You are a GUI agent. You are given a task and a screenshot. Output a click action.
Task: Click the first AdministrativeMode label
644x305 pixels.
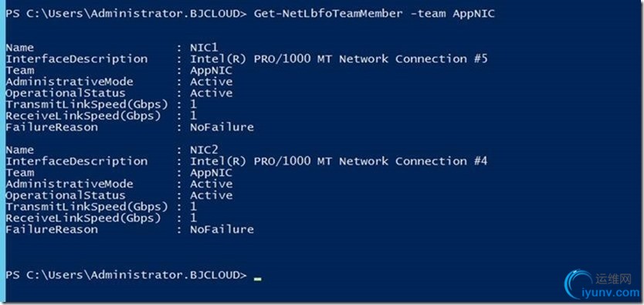click(x=69, y=82)
